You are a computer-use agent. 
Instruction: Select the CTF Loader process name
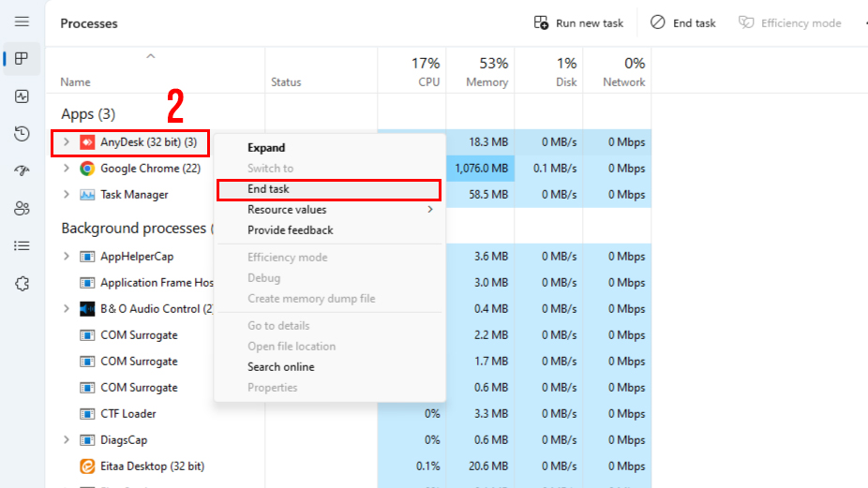[x=127, y=414]
